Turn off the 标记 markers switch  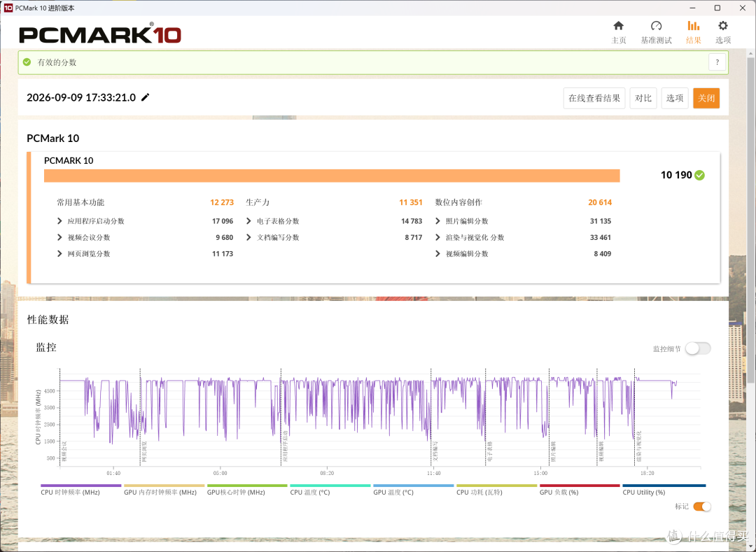(x=702, y=507)
